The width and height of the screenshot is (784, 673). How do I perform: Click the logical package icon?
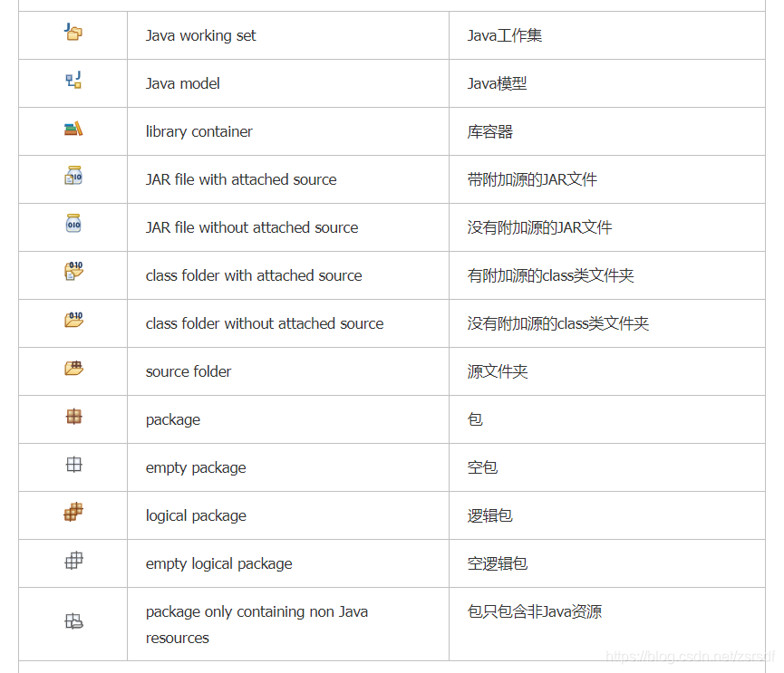pyautogui.click(x=73, y=512)
